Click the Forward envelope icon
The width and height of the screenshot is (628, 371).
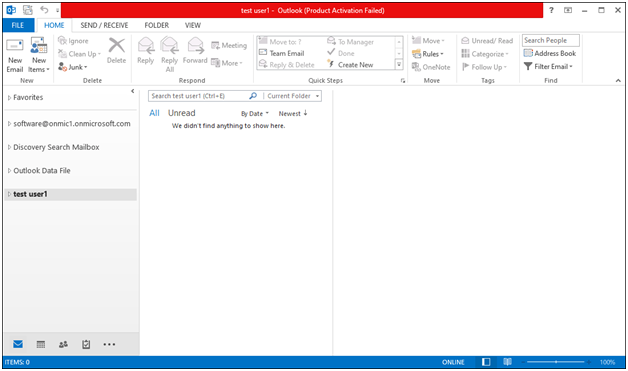pyautogui.click(x=195, y=45)
